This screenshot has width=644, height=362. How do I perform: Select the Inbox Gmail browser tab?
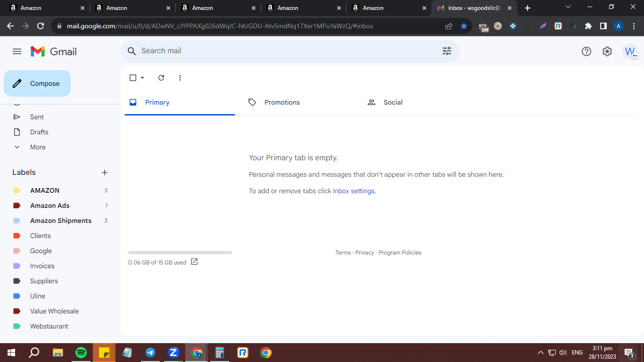[475, 8]
